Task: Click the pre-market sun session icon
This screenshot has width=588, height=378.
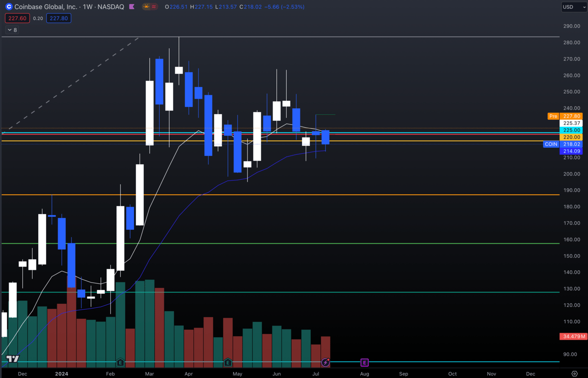Action: pyautogui.click(x=146, y=7)
